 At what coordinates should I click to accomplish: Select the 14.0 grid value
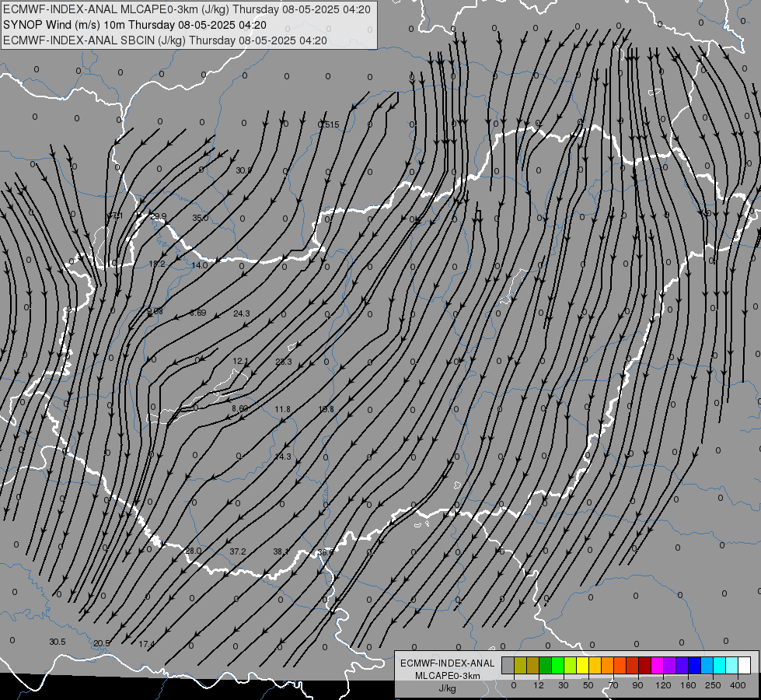[x=200, y=266]
